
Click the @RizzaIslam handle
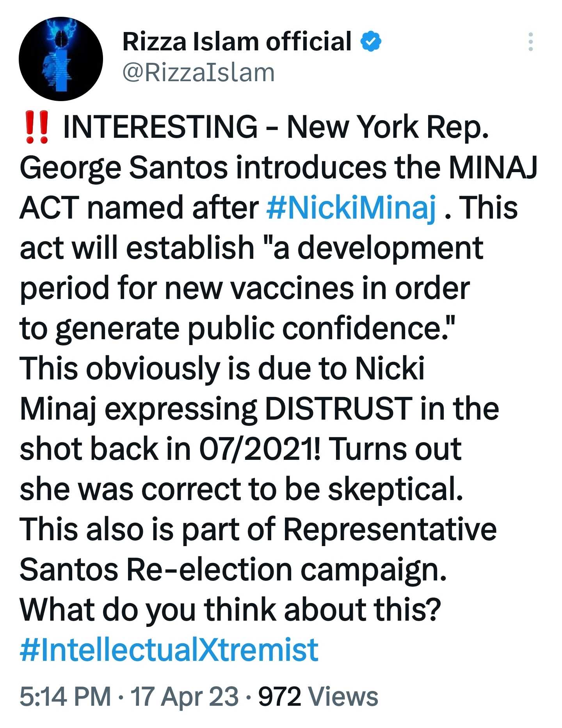[199, 73]
